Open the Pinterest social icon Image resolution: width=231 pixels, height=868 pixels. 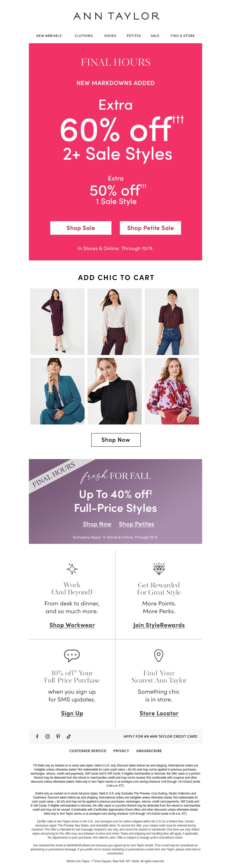(58, 736)
